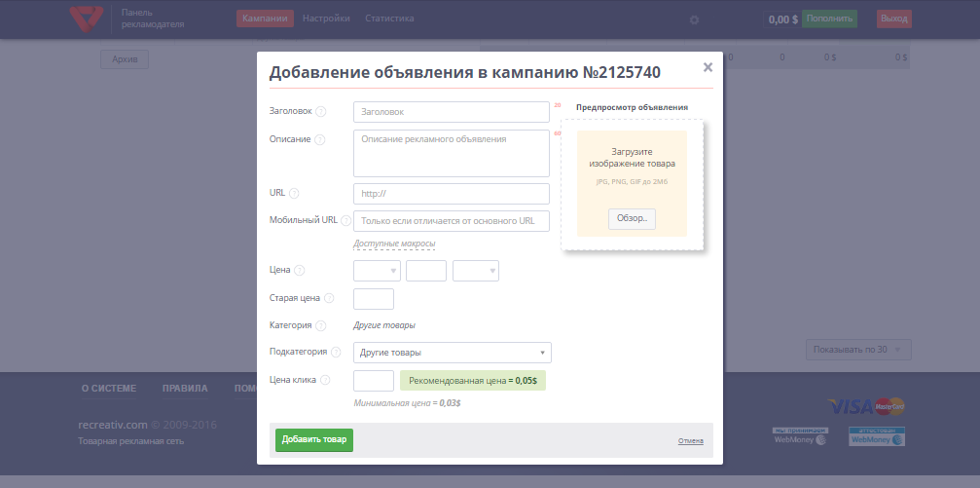Close the add-advertisement dialog with X
The width and height of the screenshot is (980, 488).
(x=708, y=67)
